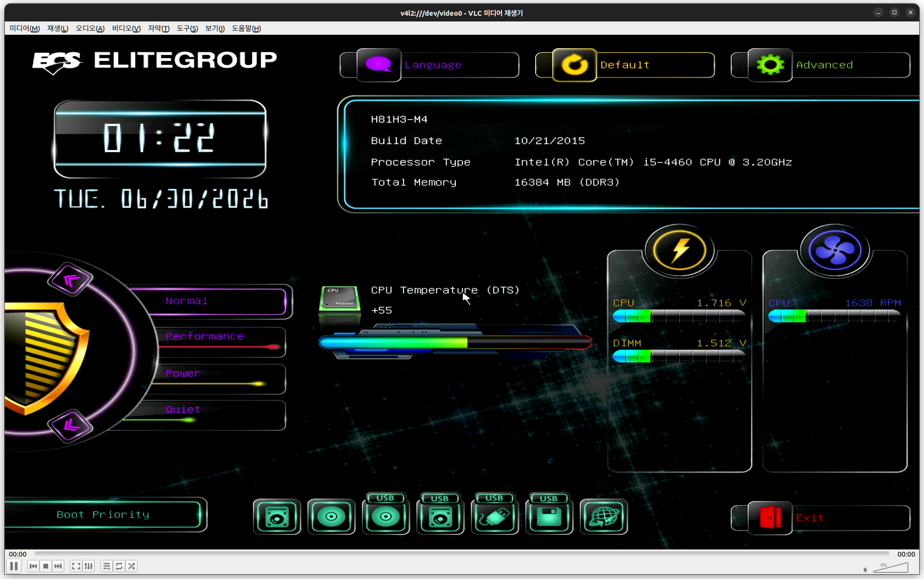The image size is (924, 579).
Task: Click the elapsed time 00:00 on the left
Action: [x=18, y=554]
